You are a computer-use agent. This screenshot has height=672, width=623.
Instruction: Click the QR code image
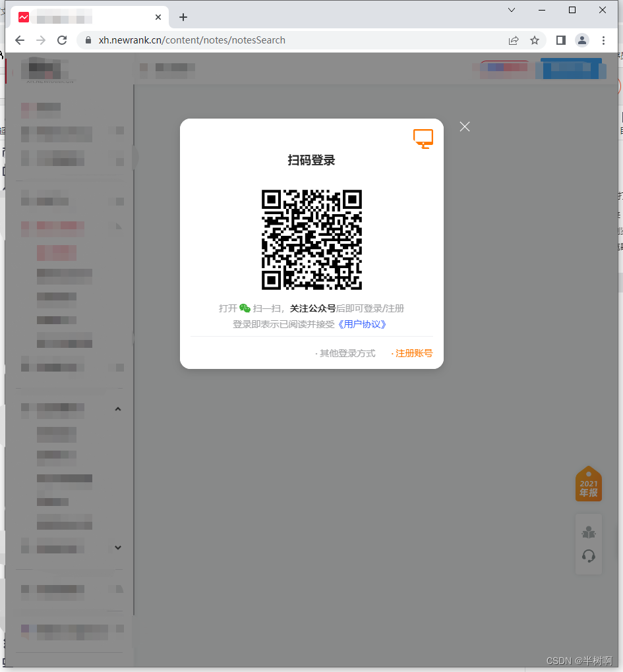pos(312,240)
